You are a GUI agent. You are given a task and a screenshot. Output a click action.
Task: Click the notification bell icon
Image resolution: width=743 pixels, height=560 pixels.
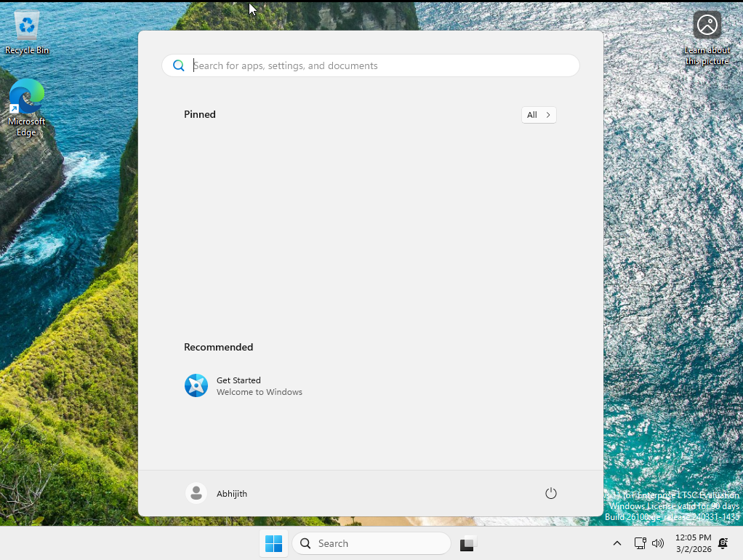point(723,543)
